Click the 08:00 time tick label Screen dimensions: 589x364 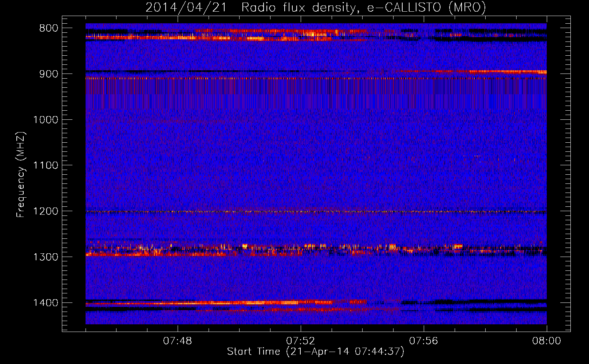pyautogui.click(x=546, y=341)
